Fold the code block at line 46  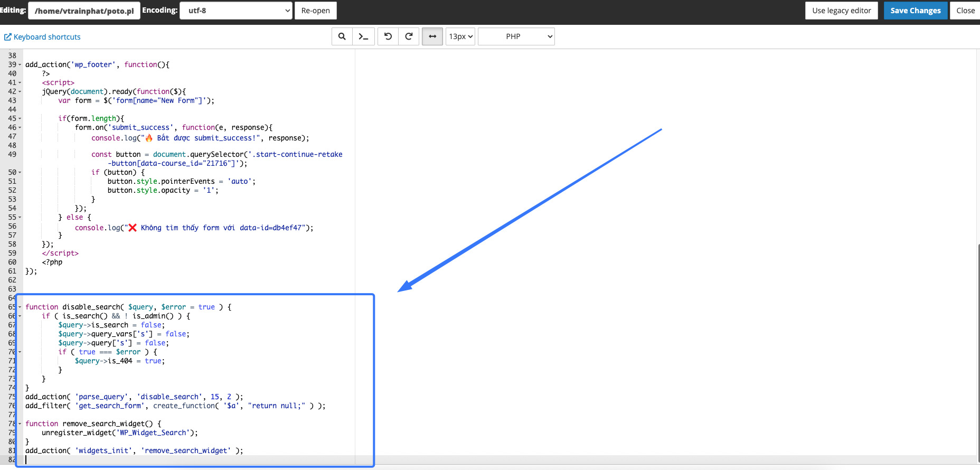(x=20, y=128)
